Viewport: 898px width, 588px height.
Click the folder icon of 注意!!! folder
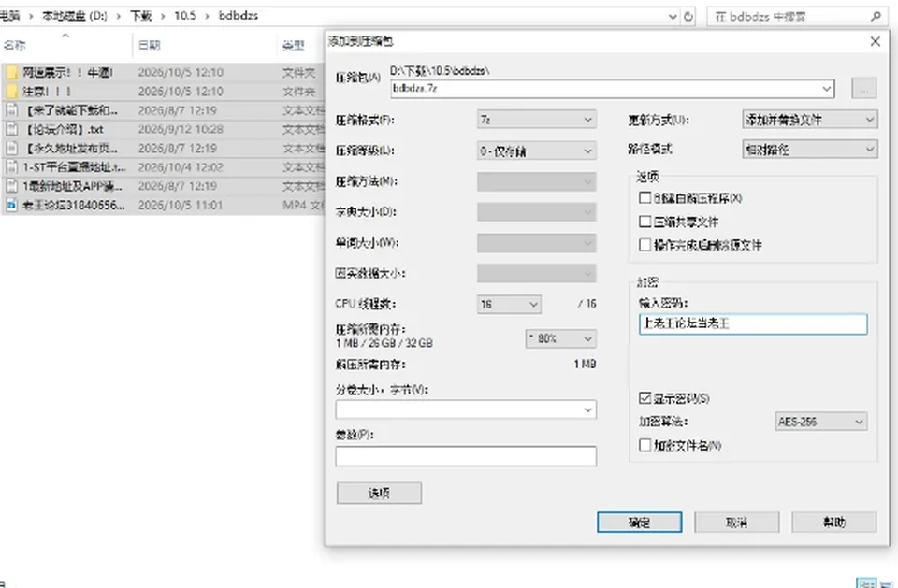11,91
